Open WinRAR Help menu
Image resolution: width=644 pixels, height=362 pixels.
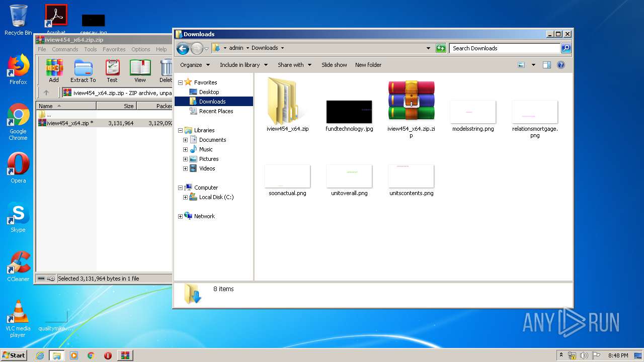161,49
